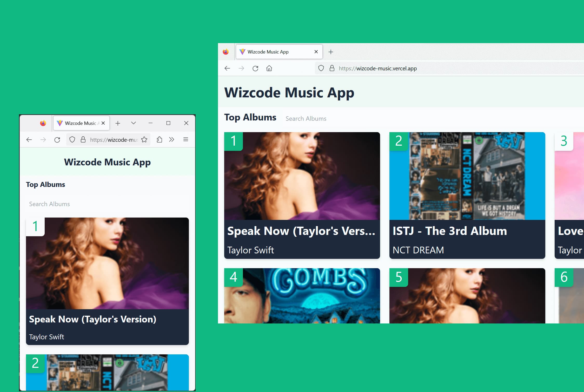Select the Speak Now (Taylor's Version) album card
584x392 pixels.
click(x=302, y=195)
